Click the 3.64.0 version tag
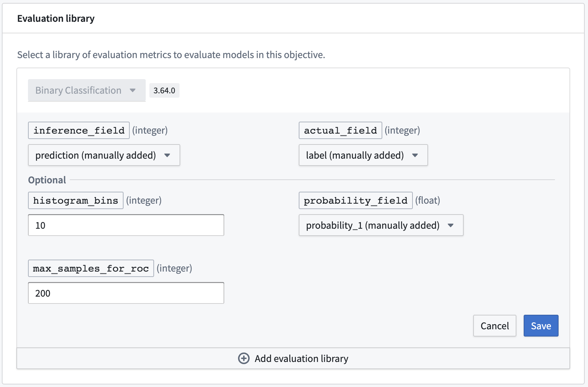588x387 pixels. click(164, 90)
